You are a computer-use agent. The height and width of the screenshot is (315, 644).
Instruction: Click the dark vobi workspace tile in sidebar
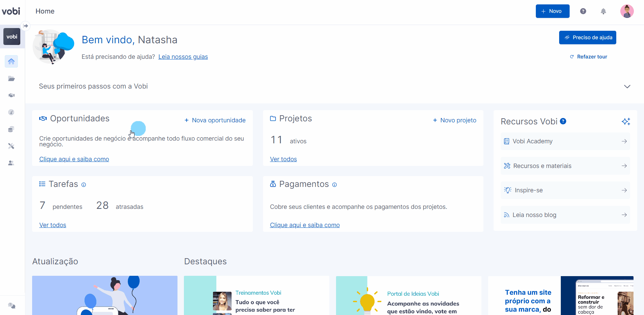click(12, 37)
